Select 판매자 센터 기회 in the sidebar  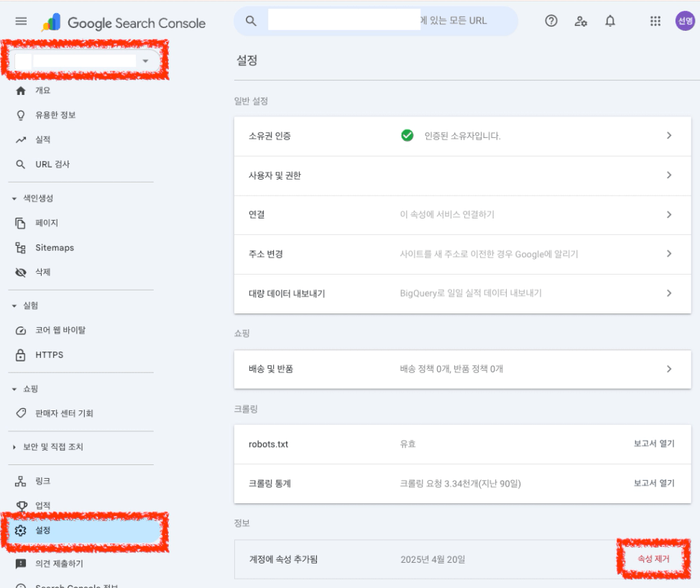pos(64,413)
